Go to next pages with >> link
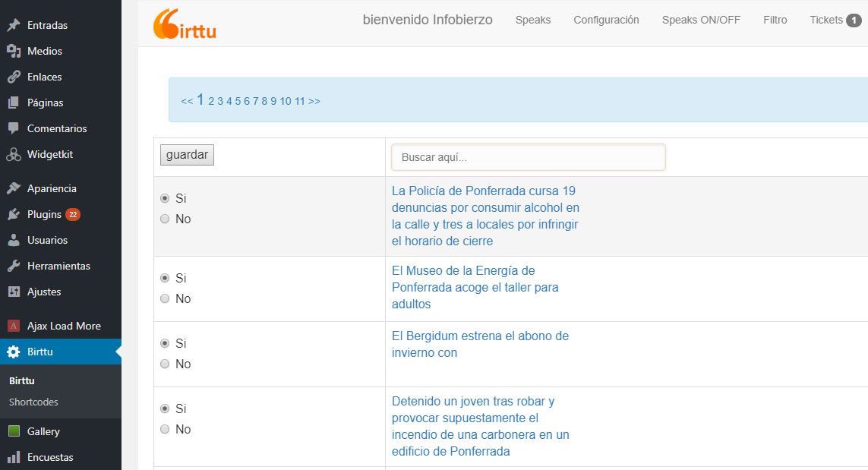 click(314, 101)
